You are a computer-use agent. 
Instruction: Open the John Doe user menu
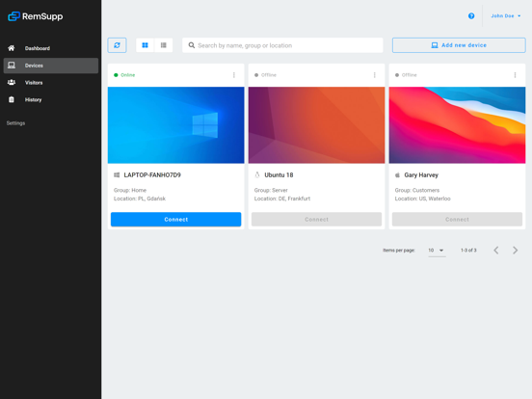506,16
